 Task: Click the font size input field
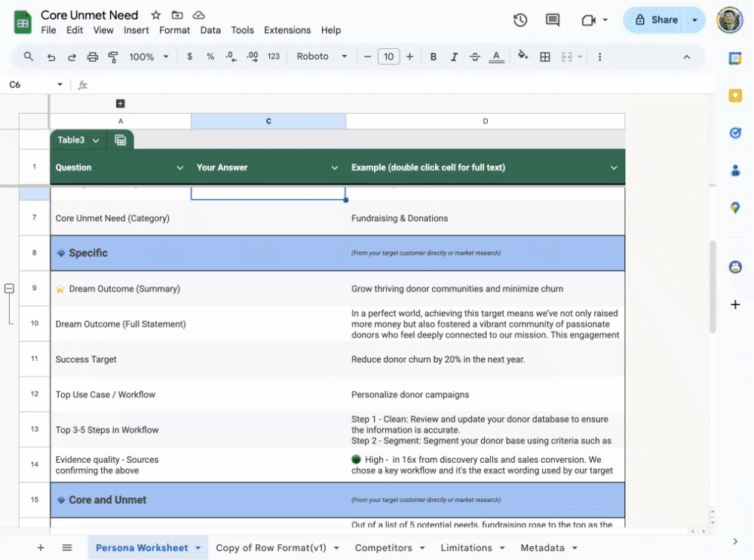388,57
